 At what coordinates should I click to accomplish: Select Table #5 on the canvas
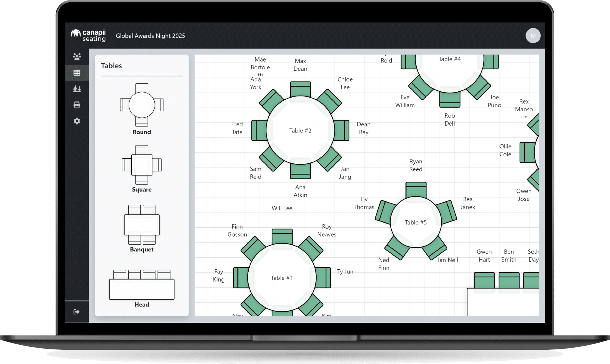pos(416,222)
